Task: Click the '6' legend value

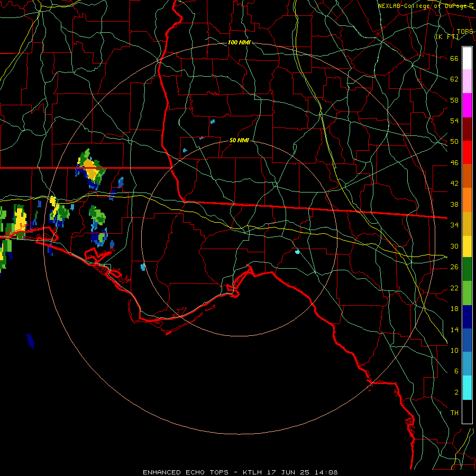Action: [x=456, y=371]
